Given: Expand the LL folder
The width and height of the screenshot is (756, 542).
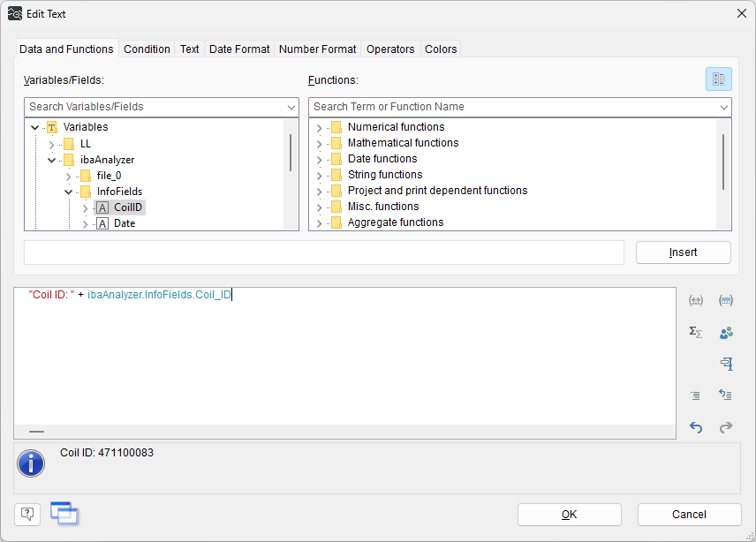Looking at the screenshot, I should pos(51,144).
